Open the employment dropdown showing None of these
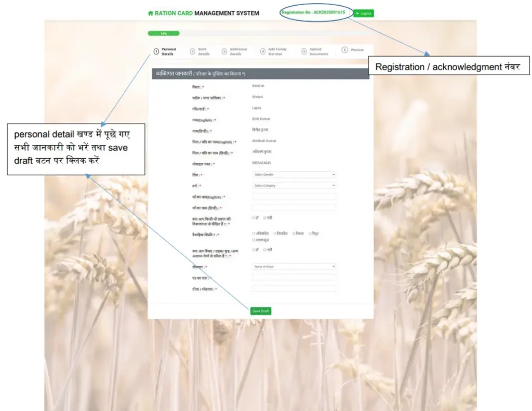This screenshot has width=532, height=411. pos(294,267)
